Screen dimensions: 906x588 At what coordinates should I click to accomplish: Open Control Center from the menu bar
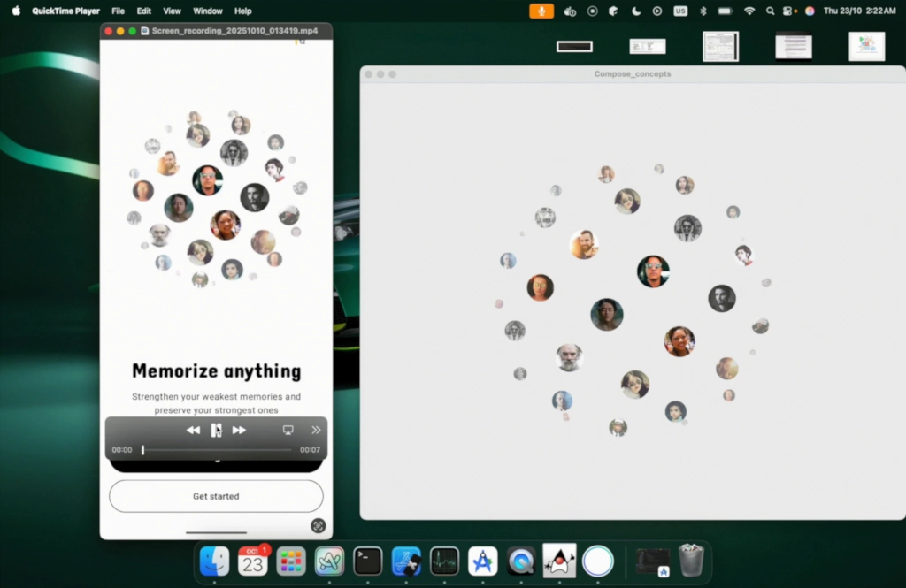click(789, 11)
